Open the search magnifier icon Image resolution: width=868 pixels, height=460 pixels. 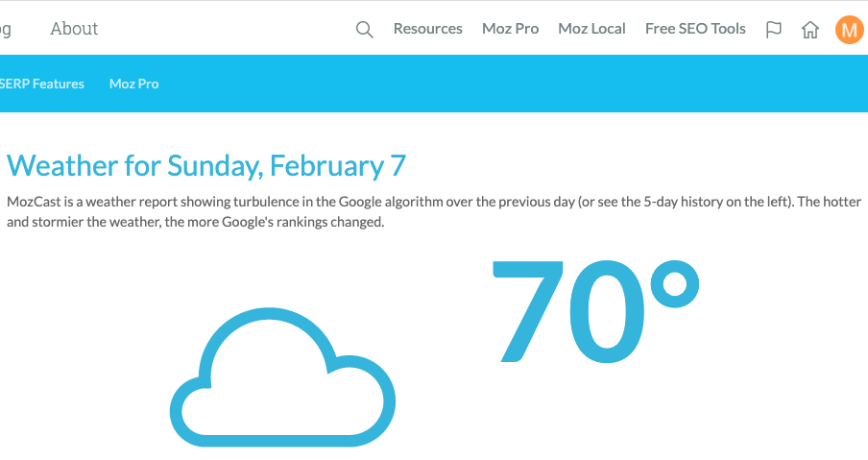(x=364, y=30)
